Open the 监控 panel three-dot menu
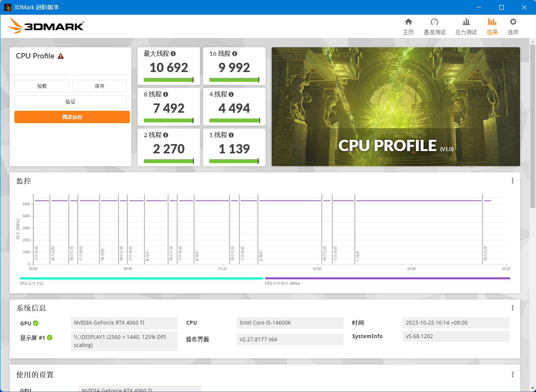 (512, 181)
